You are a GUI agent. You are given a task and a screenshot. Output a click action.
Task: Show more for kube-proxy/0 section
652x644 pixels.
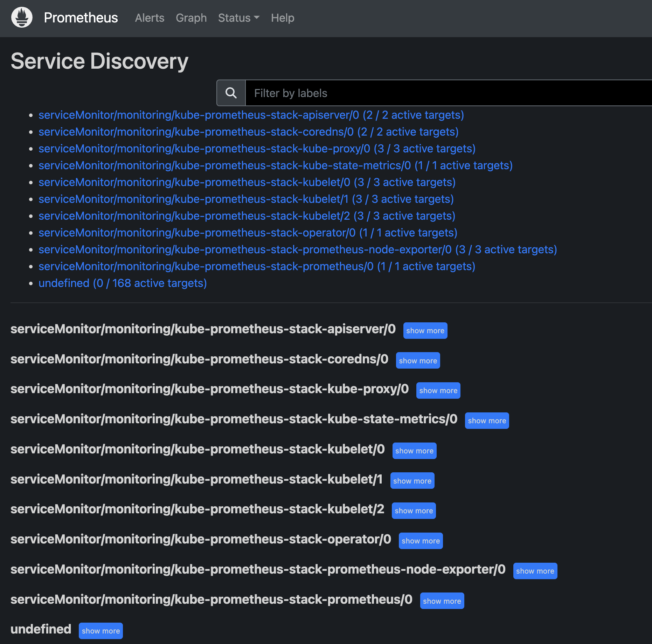pyautogui.click(x=438, y=390)
